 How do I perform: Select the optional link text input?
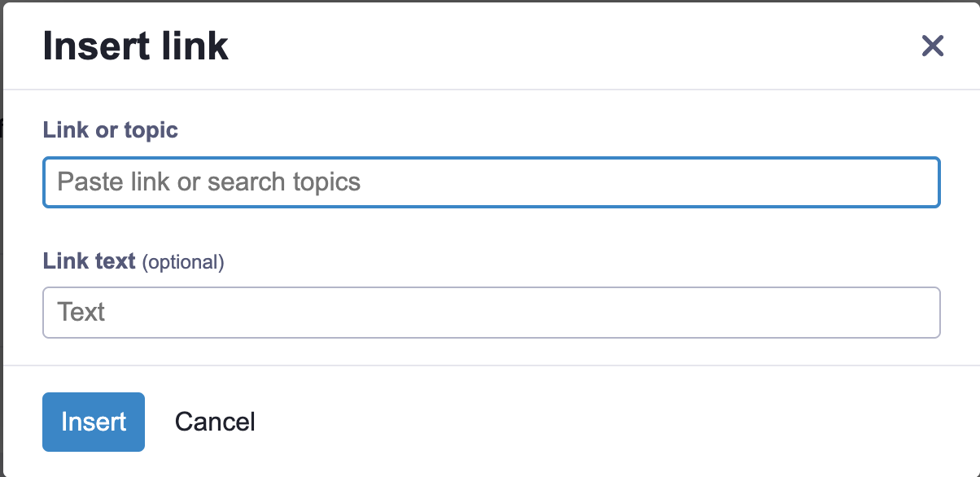[x=491, y=313]
